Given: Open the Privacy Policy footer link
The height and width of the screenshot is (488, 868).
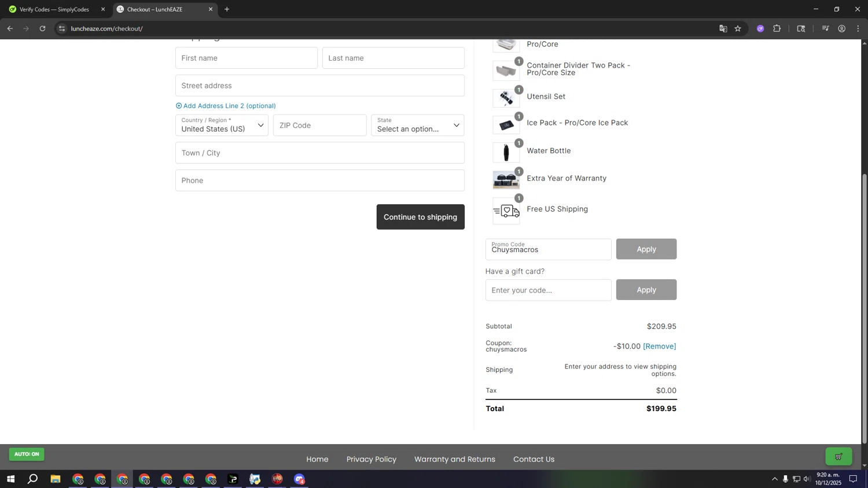Looking at the screenshot, I should [x=372, y=459].
